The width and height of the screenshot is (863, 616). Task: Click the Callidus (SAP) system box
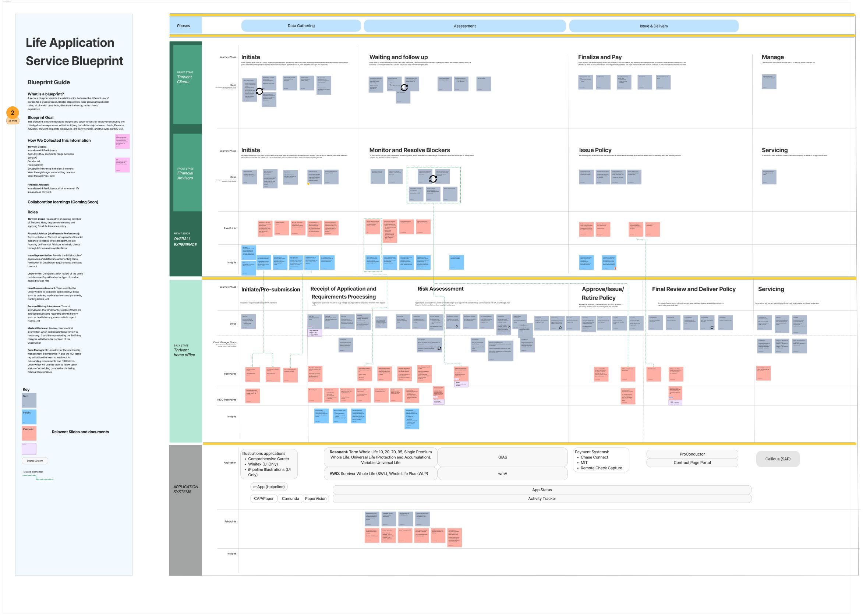(778, 459)
